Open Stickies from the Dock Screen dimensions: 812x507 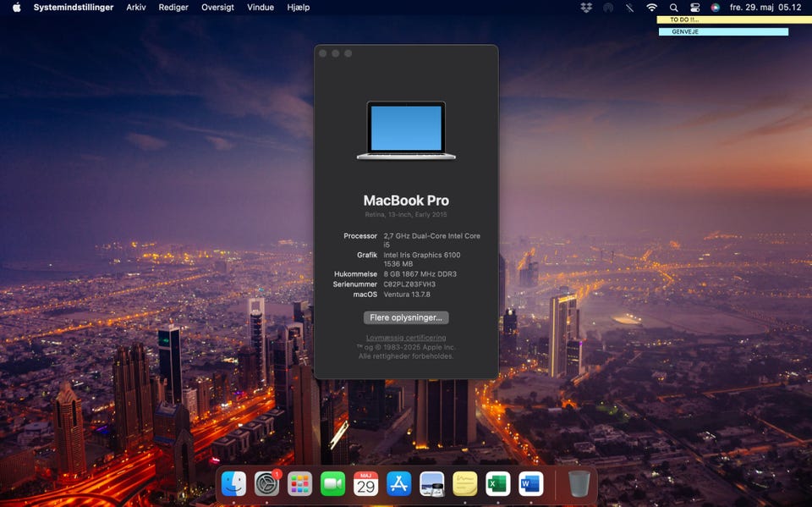[x=465, y=484]
